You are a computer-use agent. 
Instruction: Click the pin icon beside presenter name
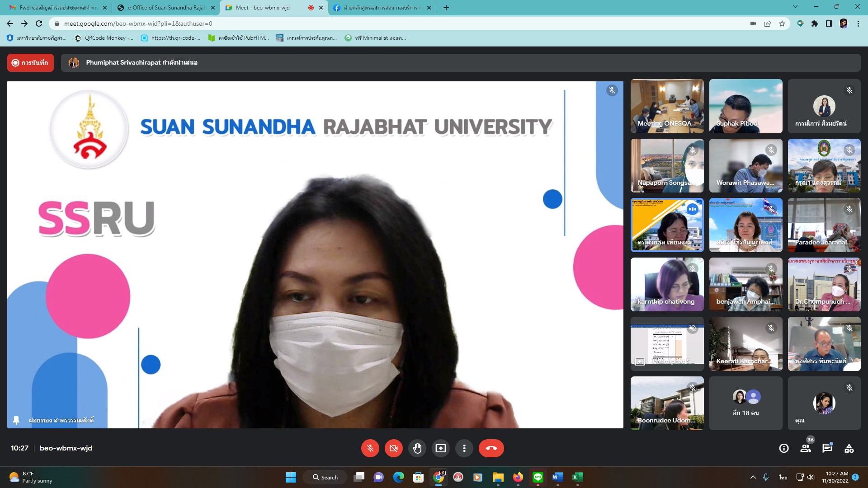tap(16, 420)
